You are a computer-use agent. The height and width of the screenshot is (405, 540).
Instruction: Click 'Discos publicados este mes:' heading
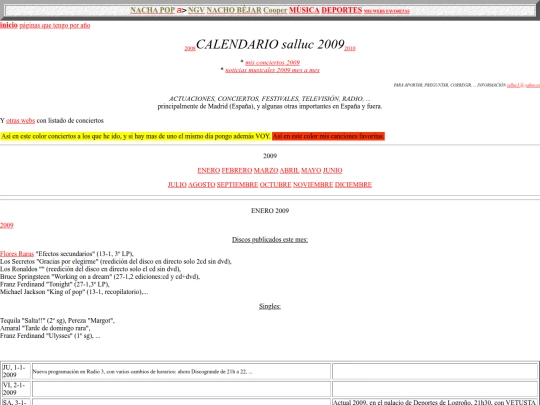tap(270, 240)
